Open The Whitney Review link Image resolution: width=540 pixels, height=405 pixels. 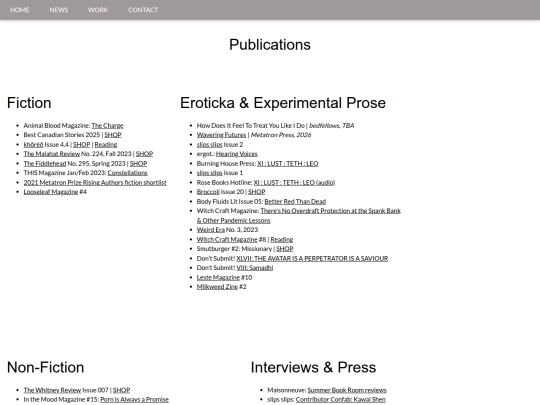tap(52, 390)
